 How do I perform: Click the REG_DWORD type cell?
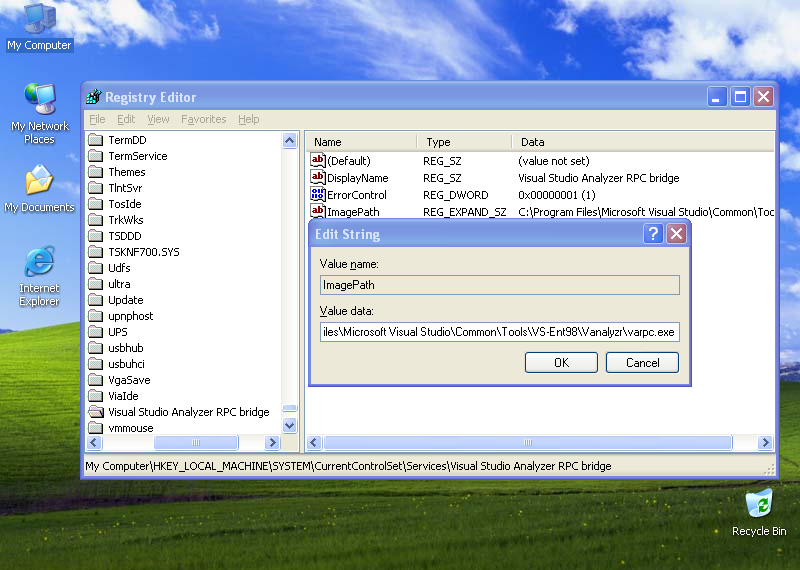[455, 195]
